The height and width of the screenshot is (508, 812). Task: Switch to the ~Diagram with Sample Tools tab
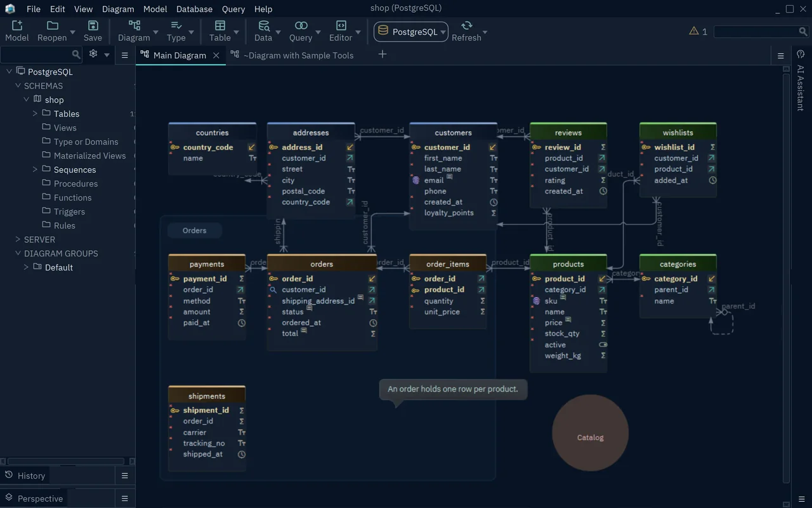pyautogui.click(x=292, y=55)
